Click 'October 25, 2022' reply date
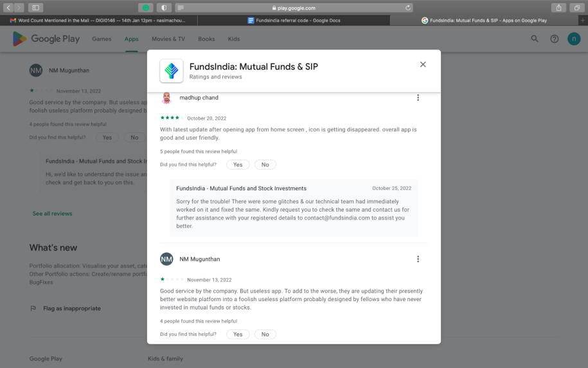Image resolution: width=588 pixels, height=368 pixels. (391, 188)
